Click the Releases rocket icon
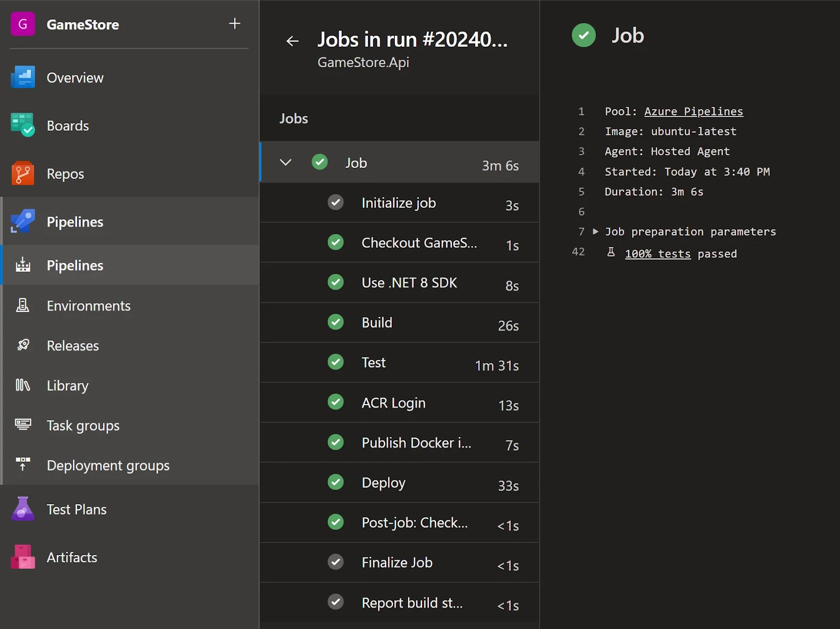Viewport: 840px width, 629px height. pyautogui.click(x=23, y=345)
